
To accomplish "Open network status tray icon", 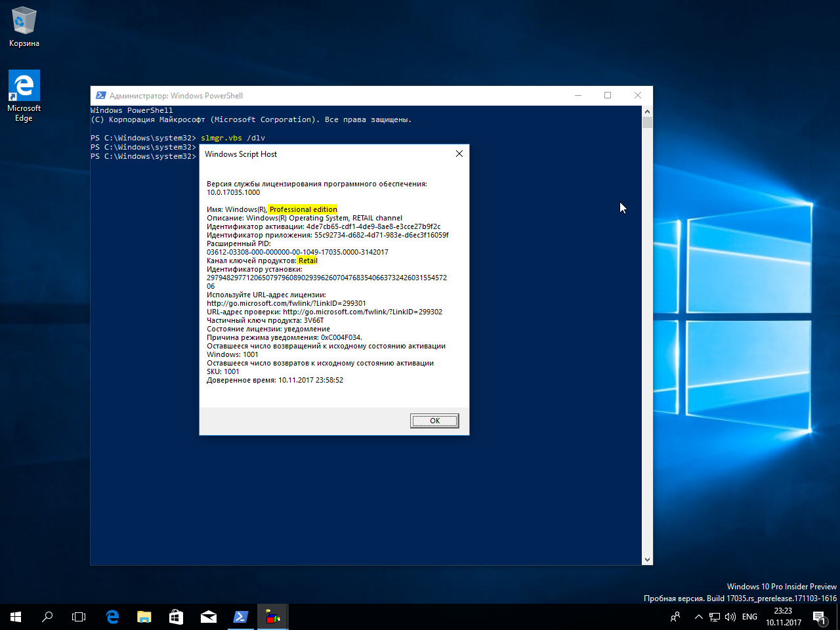I will 715,617.
